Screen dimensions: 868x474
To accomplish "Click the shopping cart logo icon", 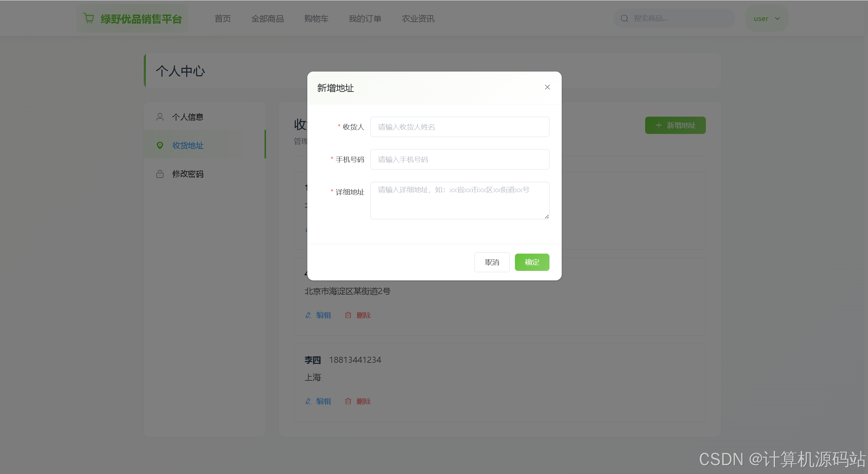I will click(89, 18).
